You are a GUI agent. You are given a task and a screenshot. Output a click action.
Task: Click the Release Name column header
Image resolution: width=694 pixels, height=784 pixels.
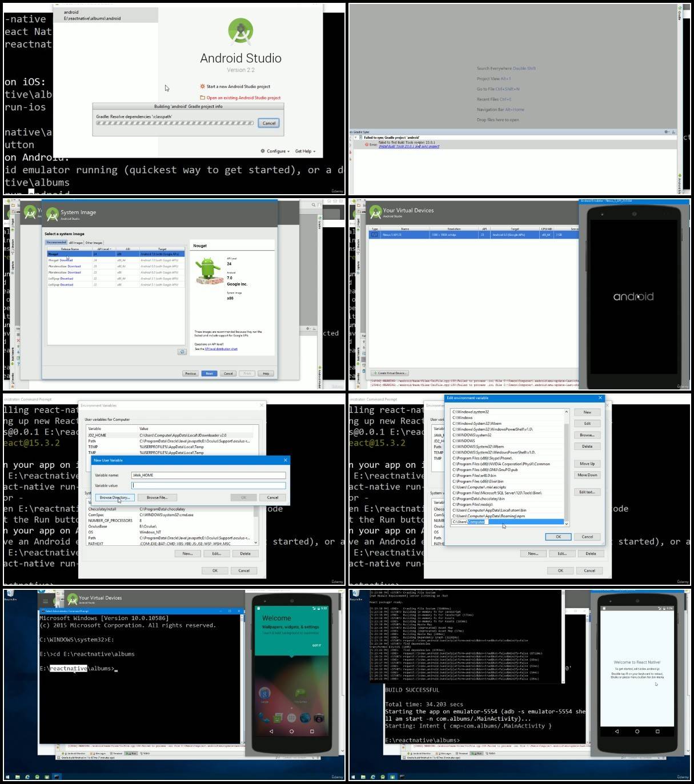click(70, 249)
